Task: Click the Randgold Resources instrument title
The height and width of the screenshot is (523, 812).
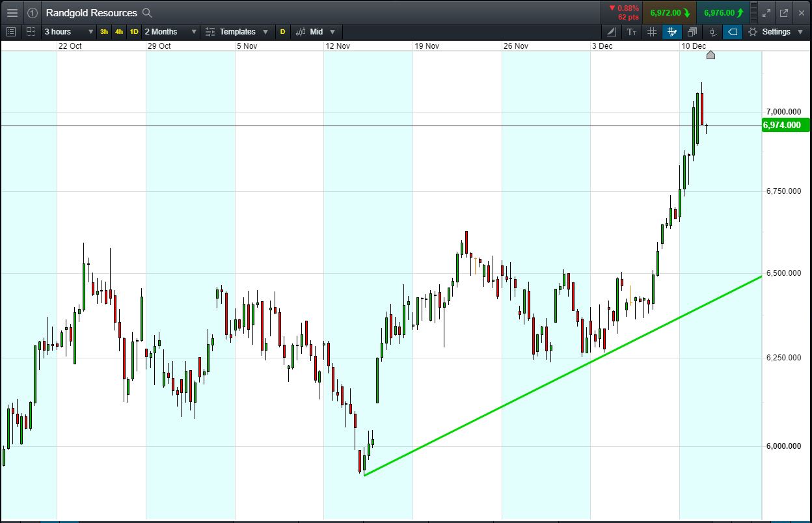Action: 91,12
